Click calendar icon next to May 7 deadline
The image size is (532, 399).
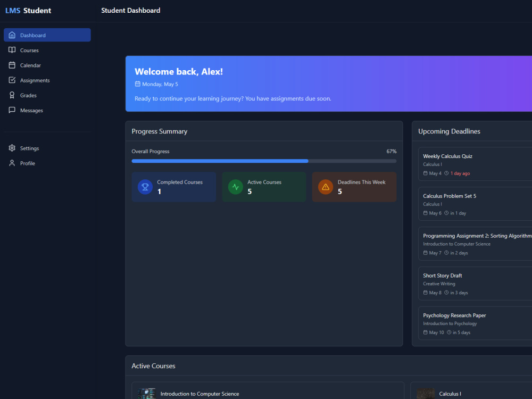click(425, 253)
